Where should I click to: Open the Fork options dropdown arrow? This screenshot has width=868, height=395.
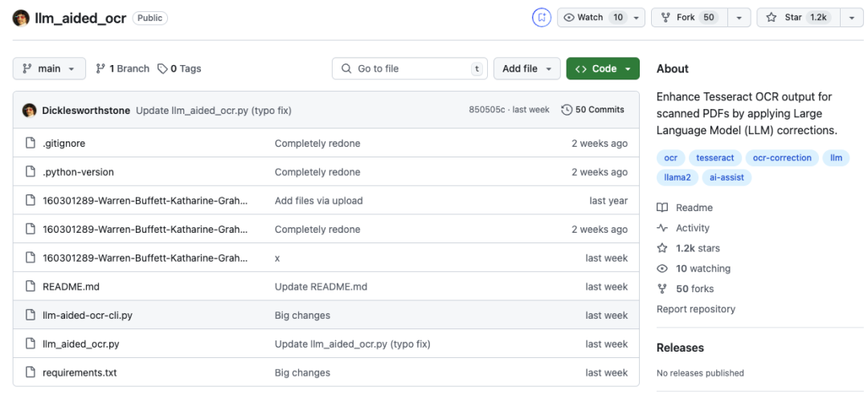tap(739, 18)
